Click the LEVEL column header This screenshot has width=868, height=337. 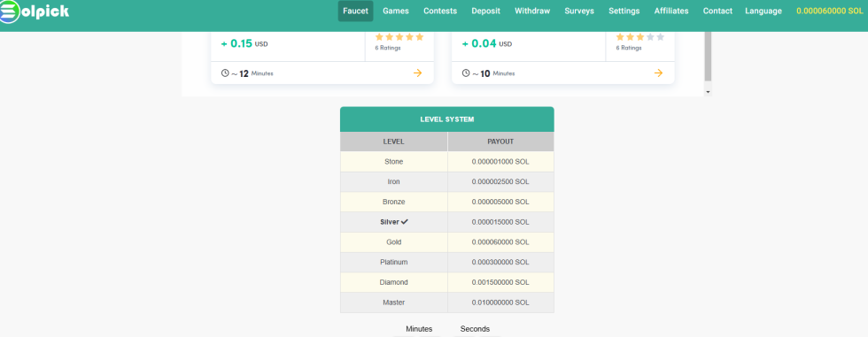pos(393,142)
